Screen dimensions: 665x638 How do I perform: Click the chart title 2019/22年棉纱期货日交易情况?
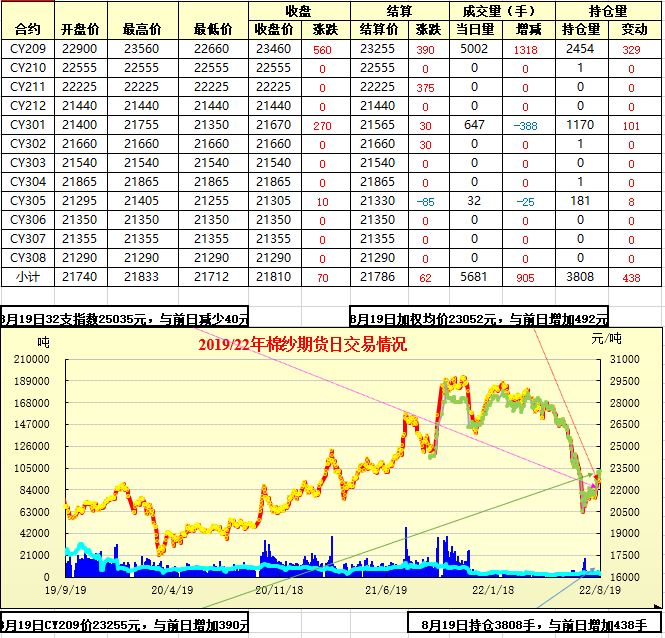[x=302, y=346]
